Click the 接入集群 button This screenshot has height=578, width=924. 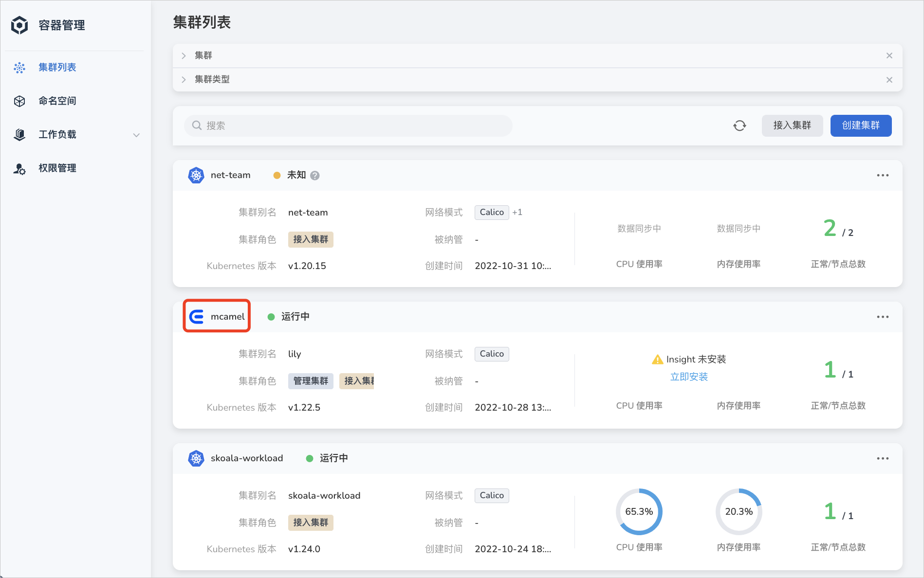tap(792, 126)
